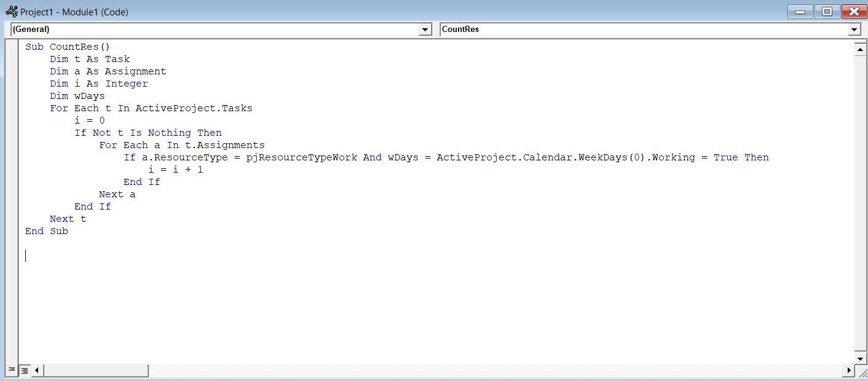The height and width of the screenshot is (381, 868).
Task: Click on "End Sub" line
Action: tap(47, 231)
